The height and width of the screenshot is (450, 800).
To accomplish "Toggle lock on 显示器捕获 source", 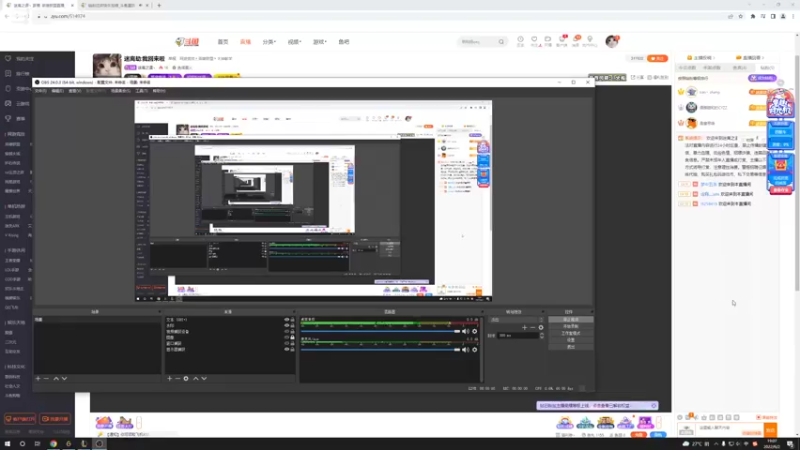I will [292, 349].
